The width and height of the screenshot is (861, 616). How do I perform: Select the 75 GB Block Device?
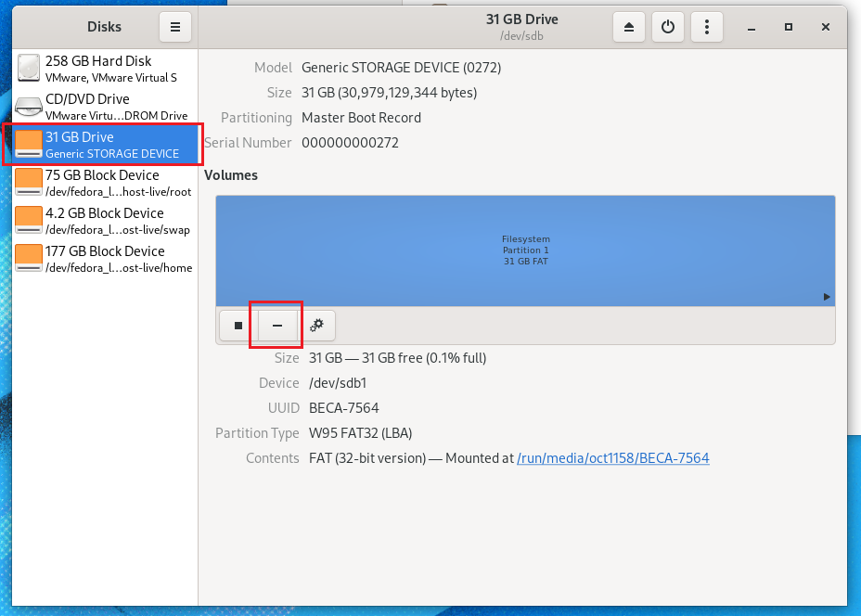coord(102,182)
